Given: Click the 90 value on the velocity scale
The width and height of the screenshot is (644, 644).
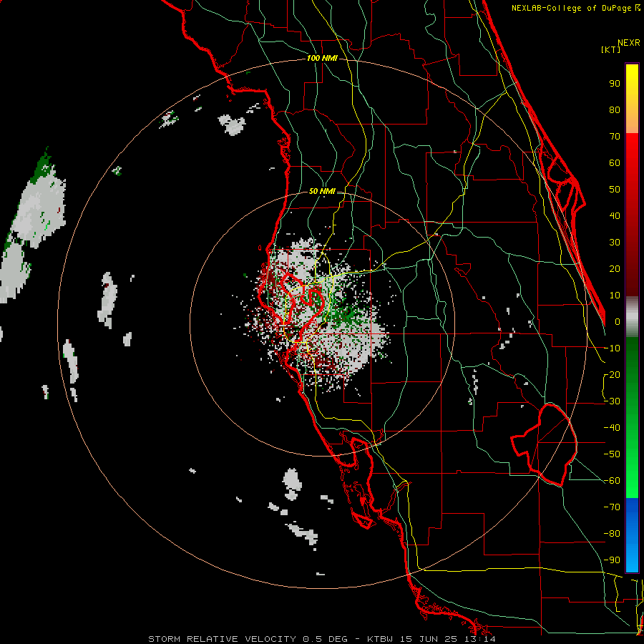Looking at the screenshot, I should [x=615, y=84].
